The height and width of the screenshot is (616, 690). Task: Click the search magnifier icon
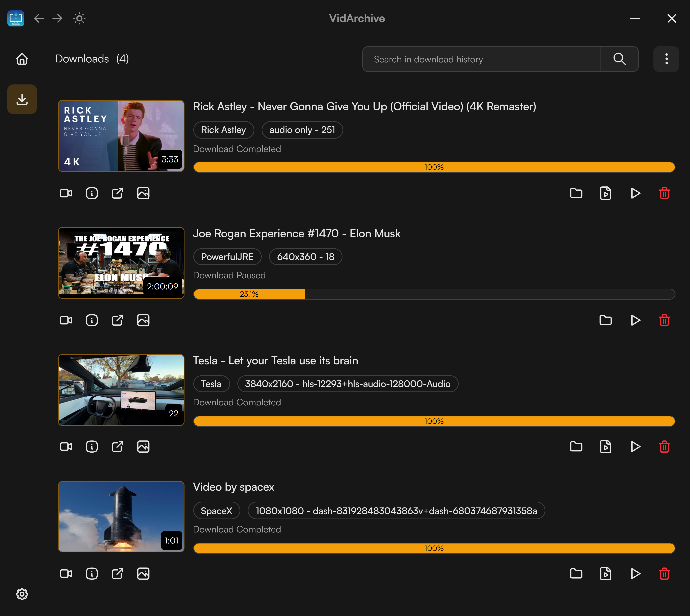[619, 59]
